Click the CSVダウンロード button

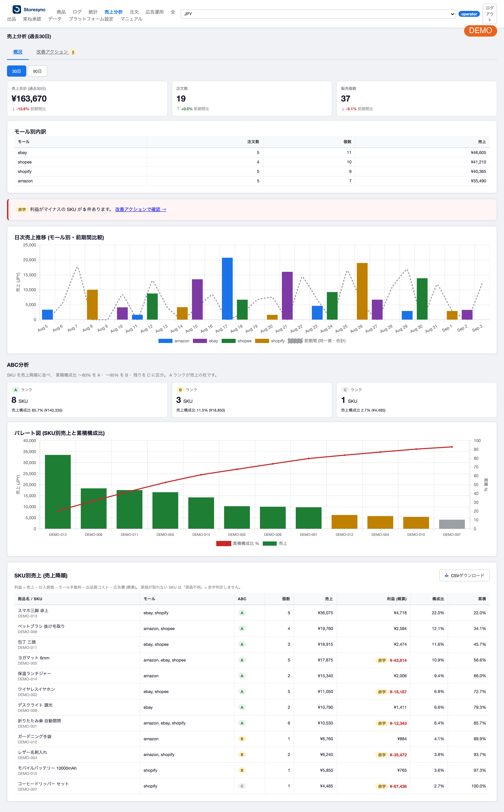[464, 575]
